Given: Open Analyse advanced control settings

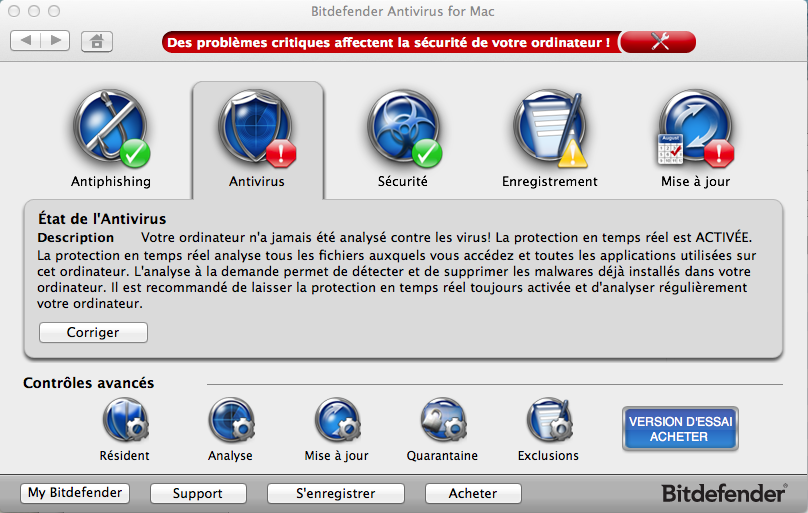Looking at the screenshot, I should click(231, 420).
